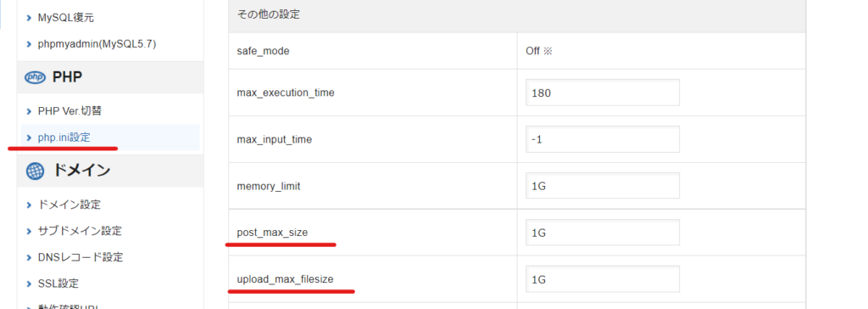Focus the max_execution_time field showing 180

(x=603, y=93)
